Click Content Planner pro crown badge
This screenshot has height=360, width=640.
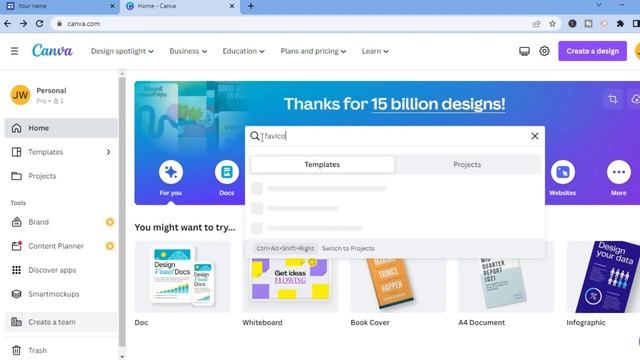tap(110, 246)
